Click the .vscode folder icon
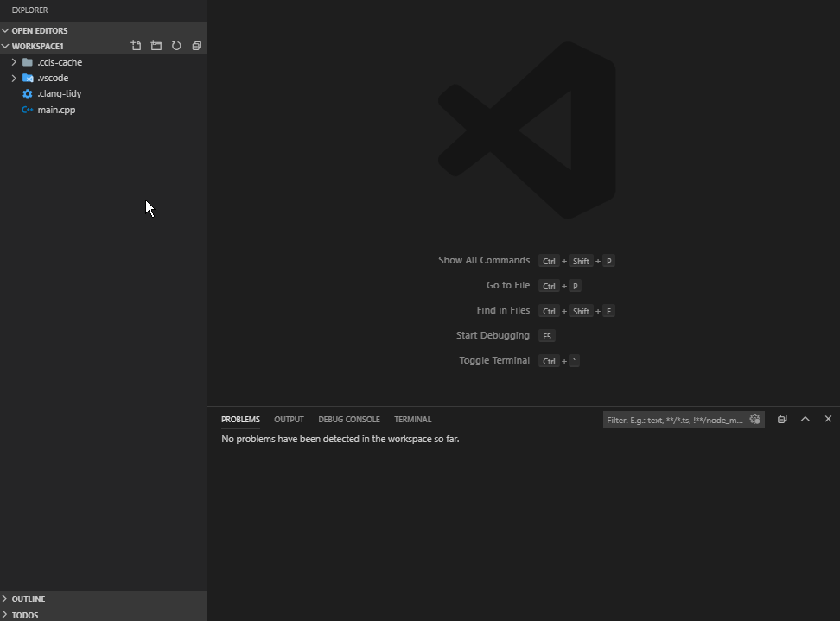 (x=28, y=78)
